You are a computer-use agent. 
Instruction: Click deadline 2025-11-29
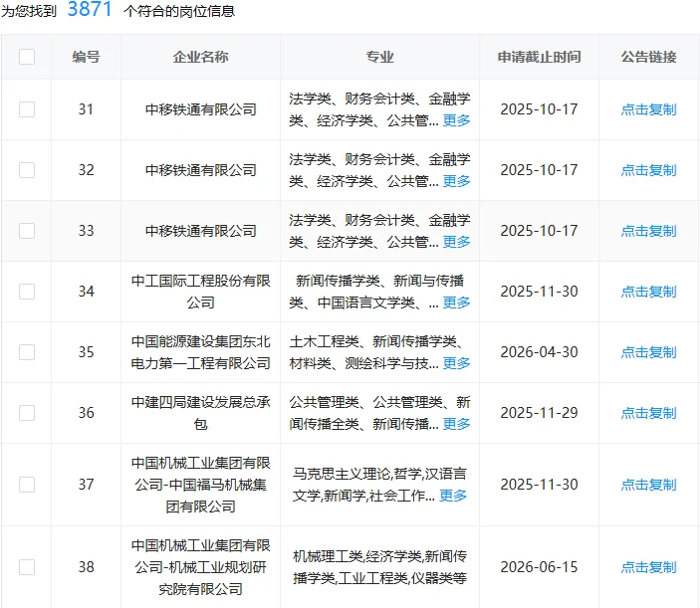pos(540,413)
